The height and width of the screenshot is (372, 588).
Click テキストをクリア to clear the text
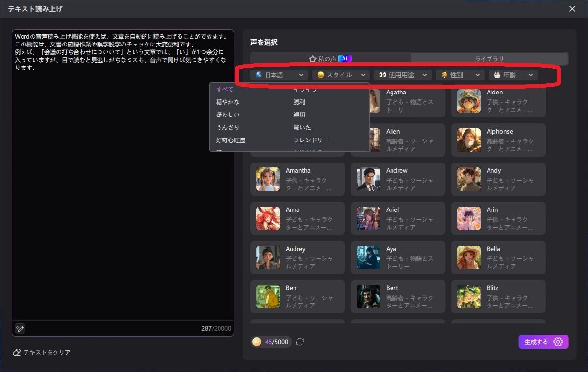(x=43, y=352)
